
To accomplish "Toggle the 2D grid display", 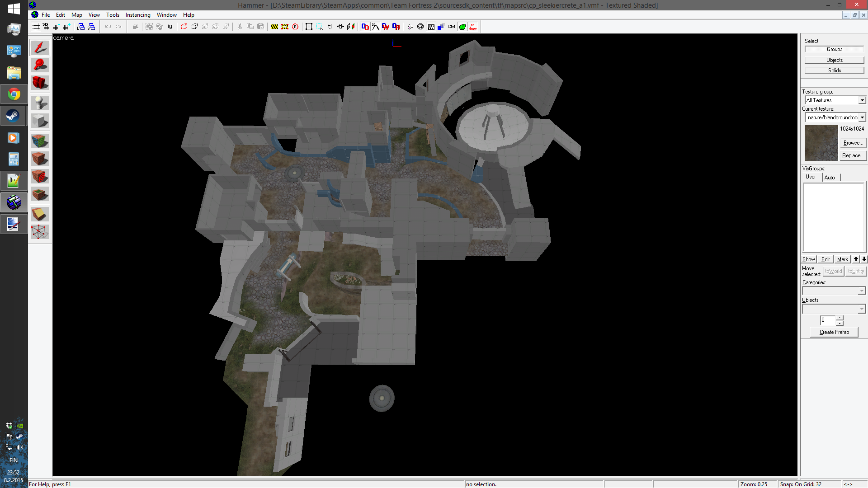I will [36, 27].
